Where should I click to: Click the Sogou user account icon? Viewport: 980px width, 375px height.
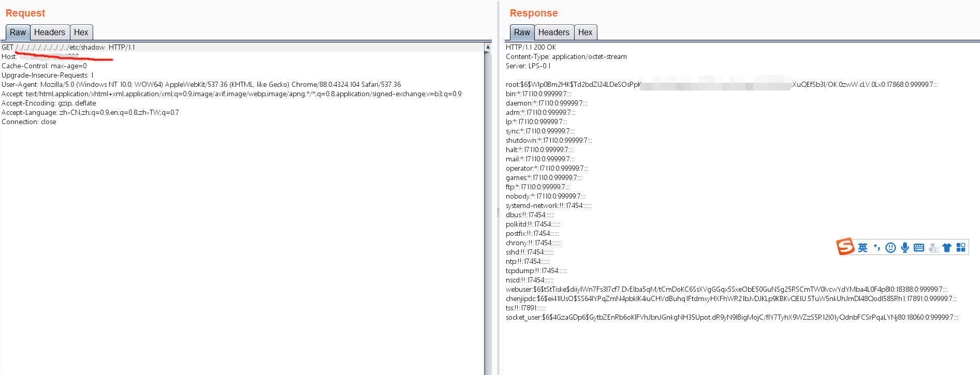933,248
